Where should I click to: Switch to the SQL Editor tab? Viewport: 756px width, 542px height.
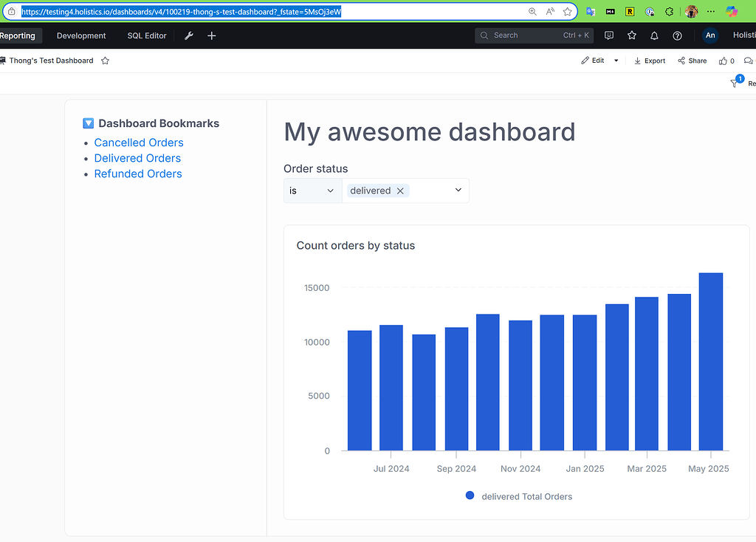pyautogui.click(x=146, y=35)
